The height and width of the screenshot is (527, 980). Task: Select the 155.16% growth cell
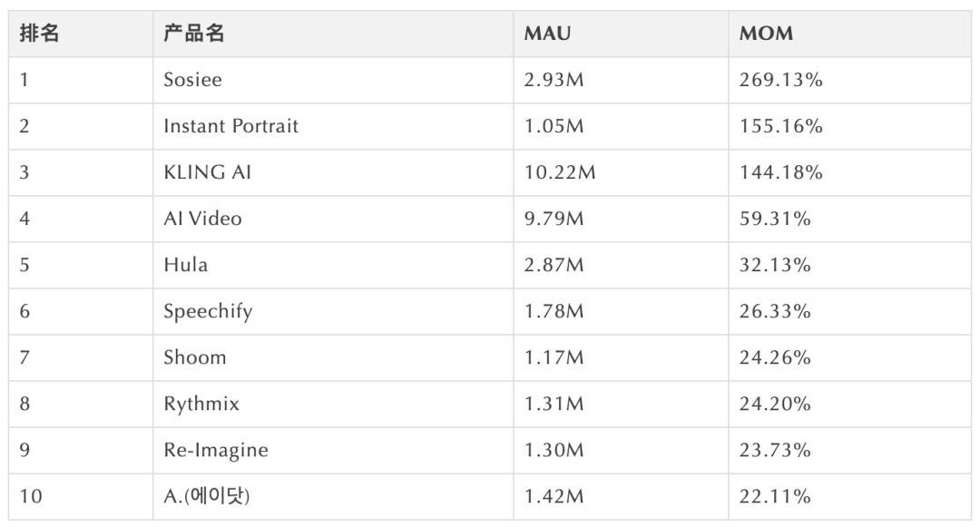780,126
